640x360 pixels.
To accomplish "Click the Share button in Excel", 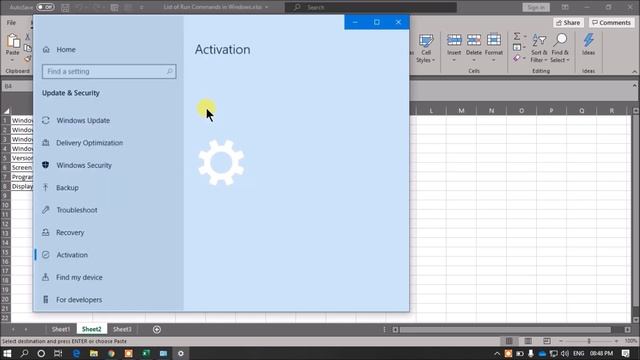I will click(568, 22).
